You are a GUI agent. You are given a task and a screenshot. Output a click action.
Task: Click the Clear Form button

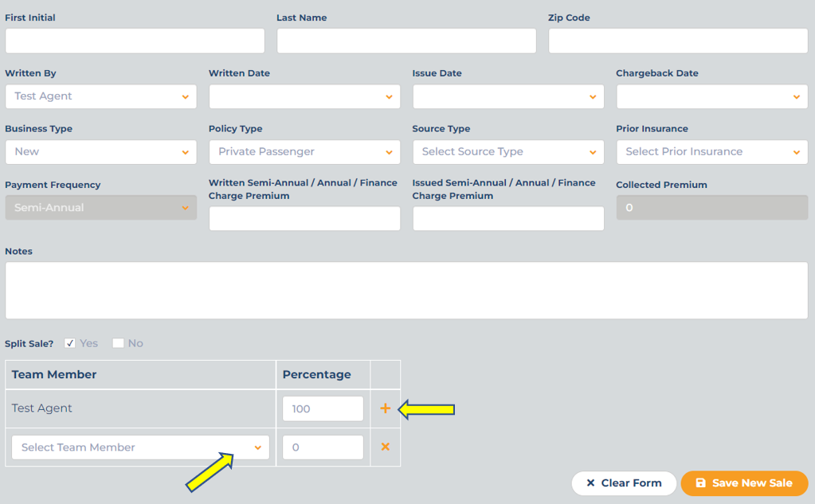(624, 483)
